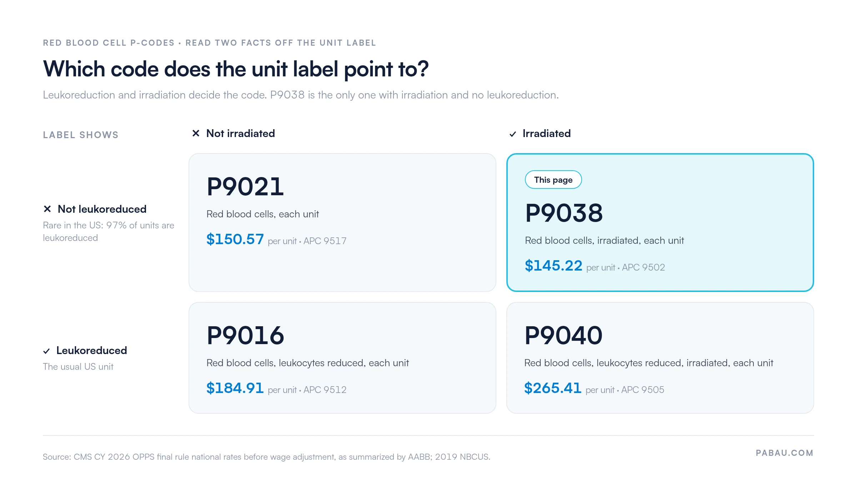This screenshot has height=504, width=857.
Task: Click the X icon beside Not irradiated
Action: click(196, 133)
